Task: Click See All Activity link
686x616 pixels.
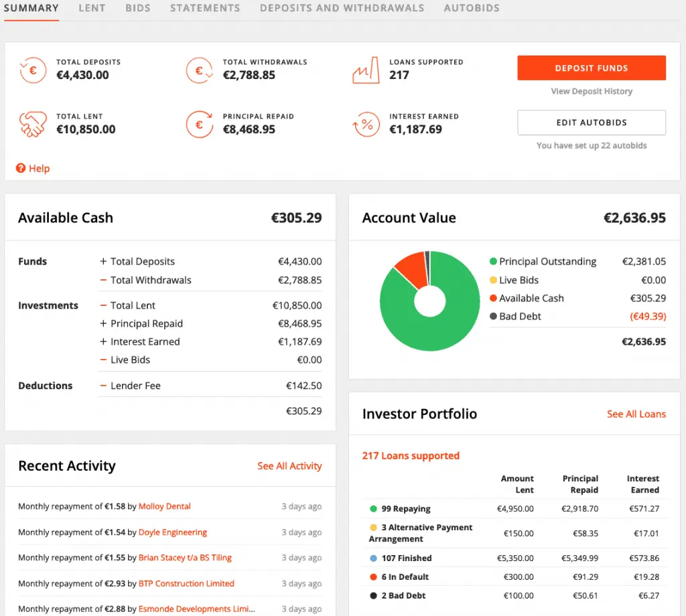Action: coord(289,465)
